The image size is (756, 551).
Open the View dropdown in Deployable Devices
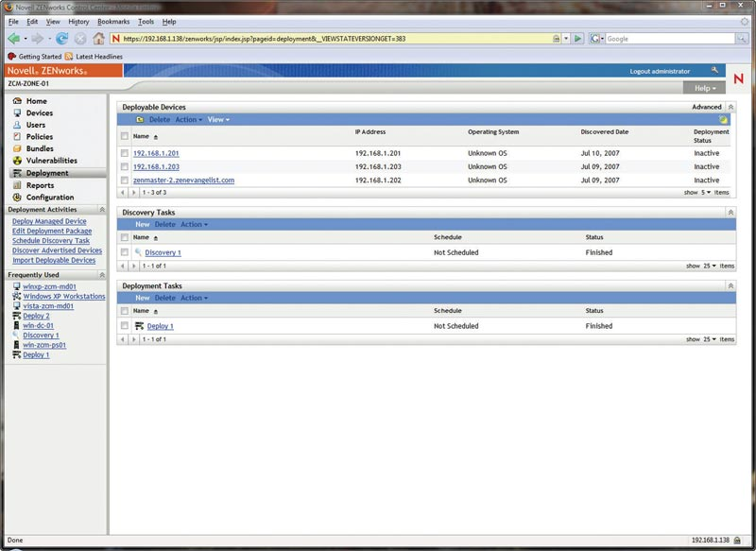tap(218, 119)
